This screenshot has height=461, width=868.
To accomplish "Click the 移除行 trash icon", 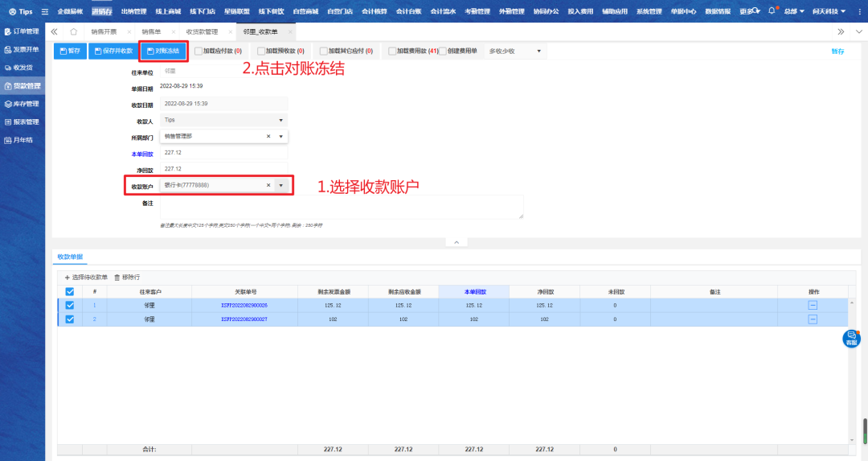I will click(x=117, y=277).
